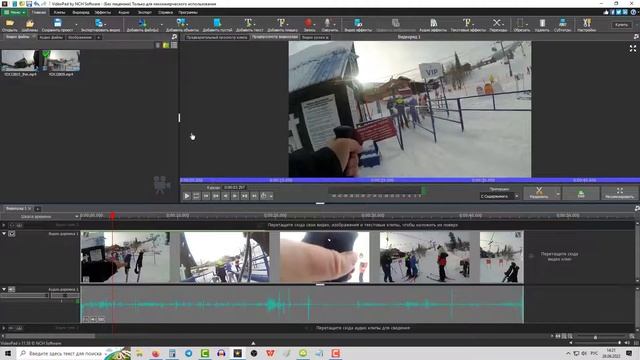Open Settings wrench icon in toolbar
The width and height of the screenshot is (640, 360).
[587, 23]
